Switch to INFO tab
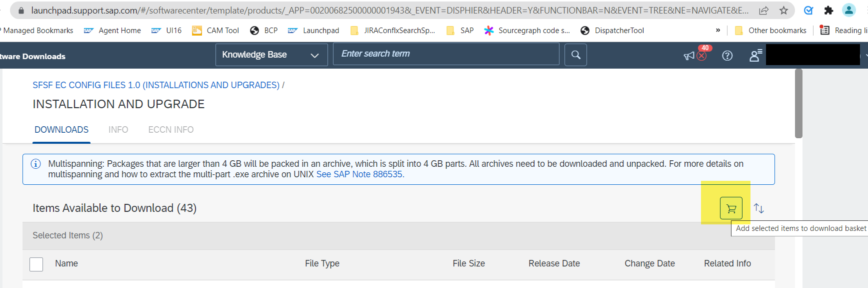This screenshot has width=868, height=288. click(x=118, y=130)
